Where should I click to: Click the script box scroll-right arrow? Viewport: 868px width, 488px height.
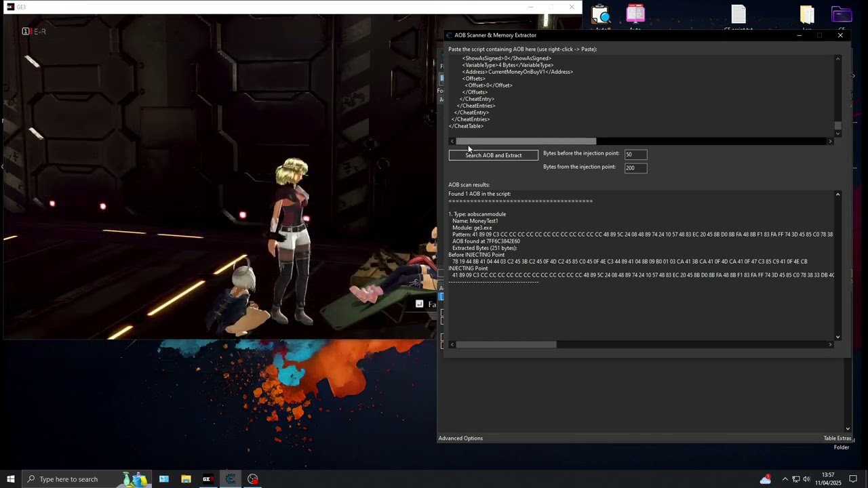point(829,141)
